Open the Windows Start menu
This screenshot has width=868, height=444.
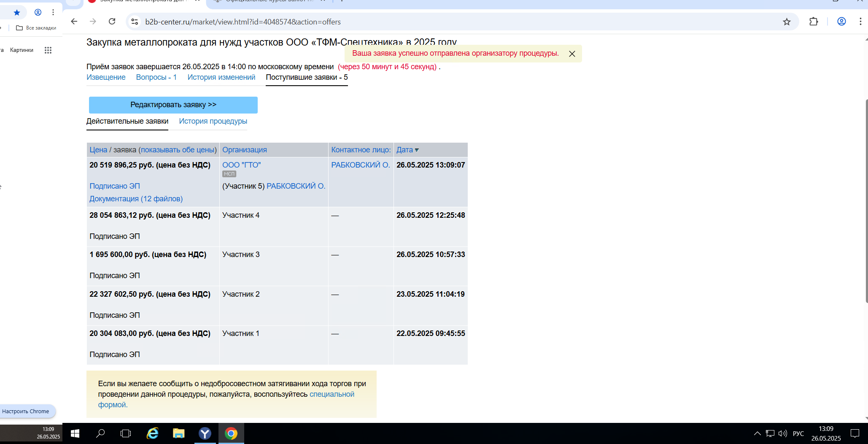tap(75, 433)
